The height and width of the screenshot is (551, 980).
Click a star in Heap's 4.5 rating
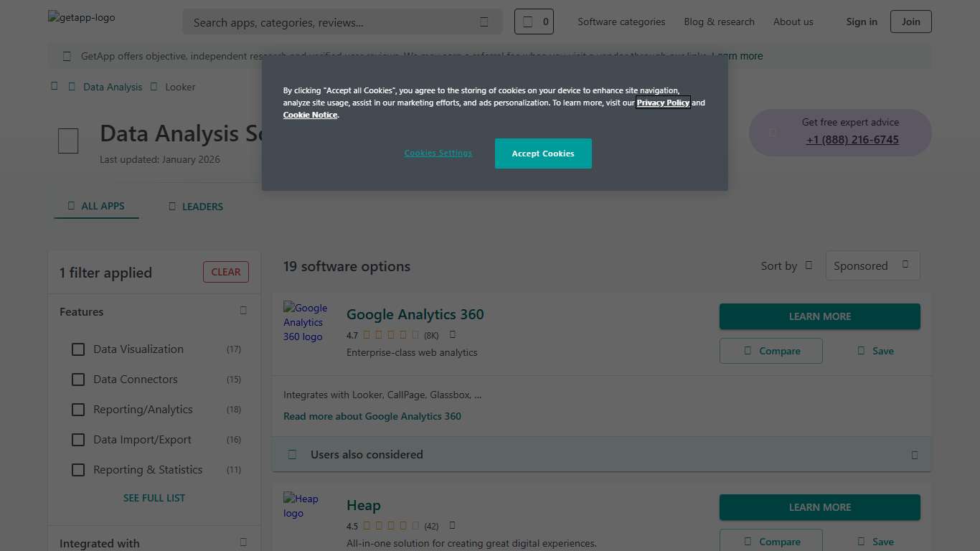point(368,525)
